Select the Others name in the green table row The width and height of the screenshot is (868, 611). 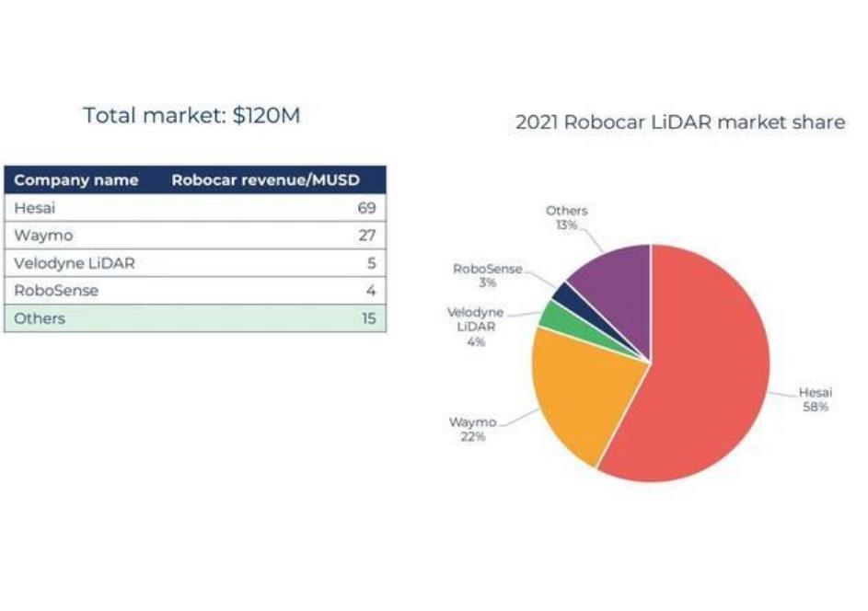[x=40, y=318]
